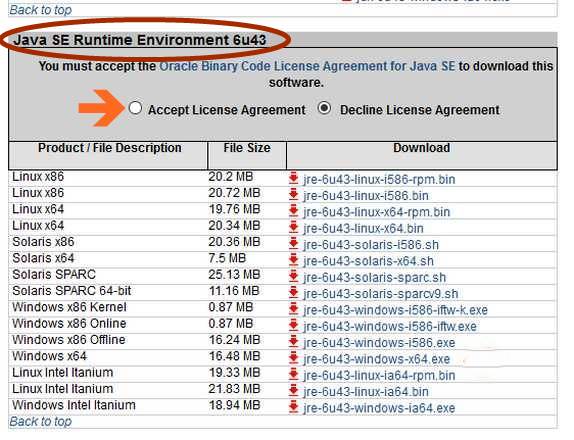Click download arrow icon for jre-6u43-linux-i586-rpm.bin
This screenshot has width=574, height=440.
pos(294,178)
